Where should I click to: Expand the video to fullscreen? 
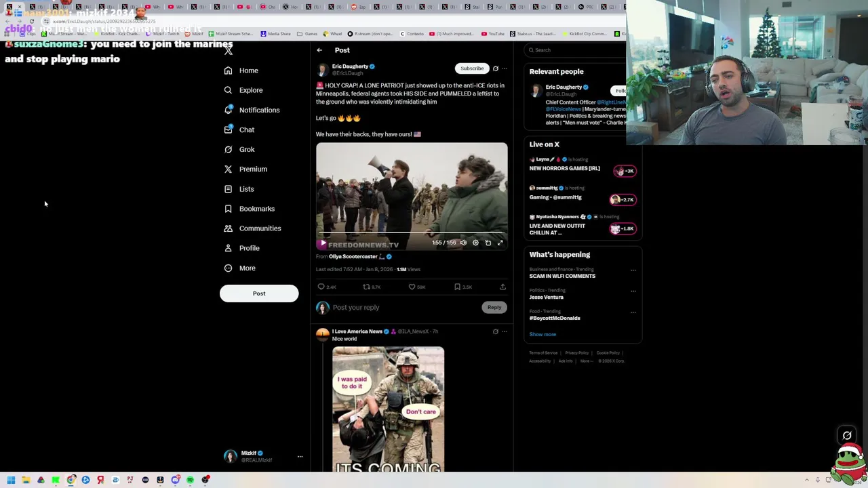[500, 243]
